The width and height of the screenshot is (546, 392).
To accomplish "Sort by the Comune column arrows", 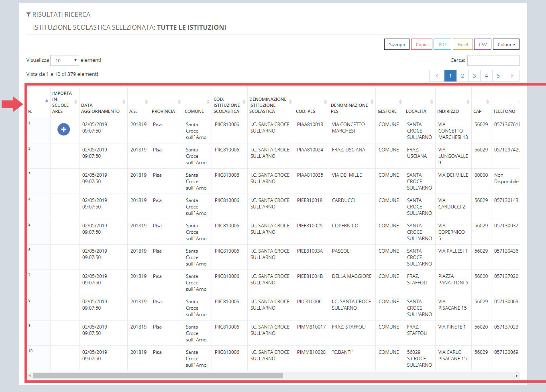I will 208,102.
